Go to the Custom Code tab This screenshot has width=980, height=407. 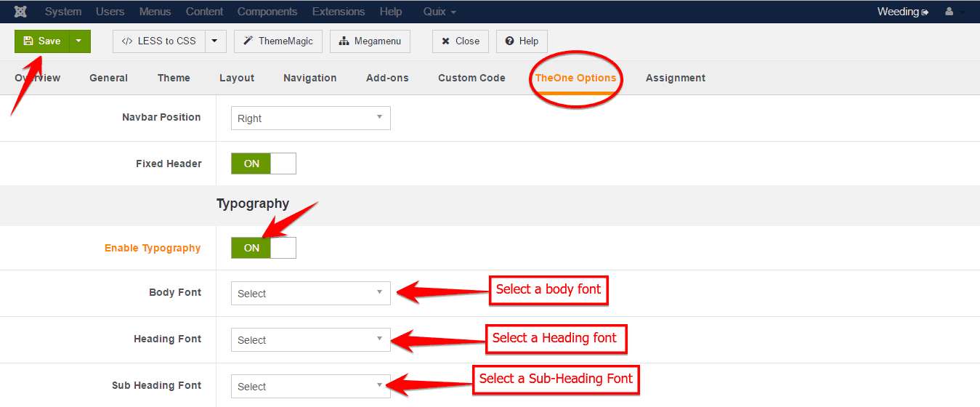[x=471, y=78]
